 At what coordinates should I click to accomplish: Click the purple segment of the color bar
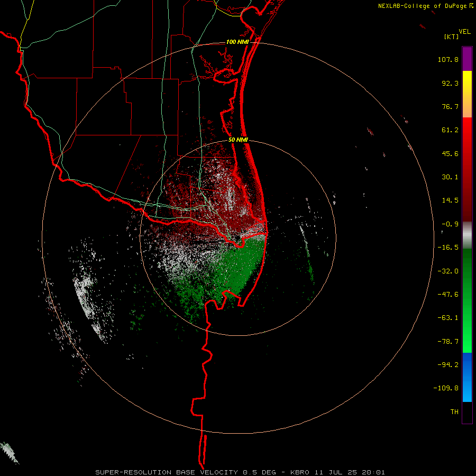coord(467,59)
